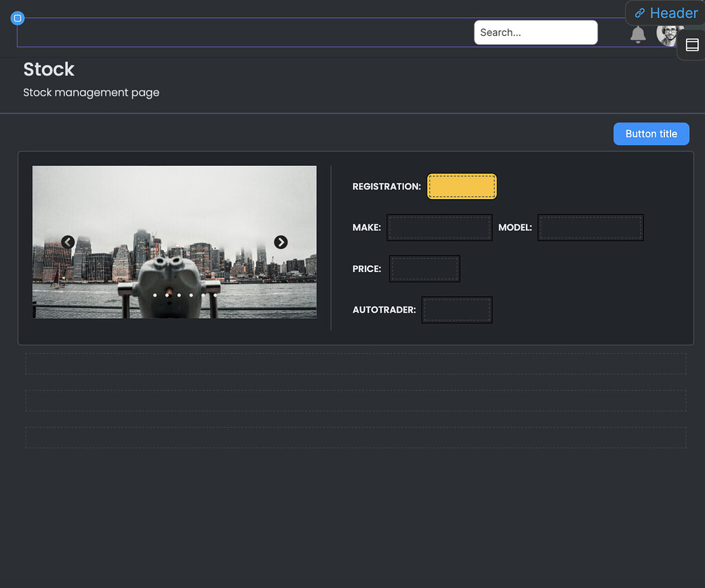Open the layout panel icon near the avatar
705x588 pixels.
point(691,45)
